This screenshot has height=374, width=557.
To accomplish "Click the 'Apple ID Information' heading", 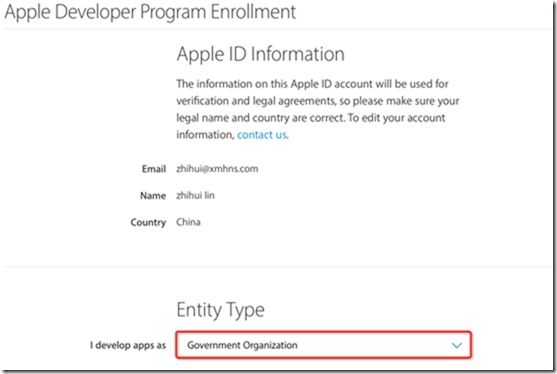I will pyautogui.click(x=260, y=54).
